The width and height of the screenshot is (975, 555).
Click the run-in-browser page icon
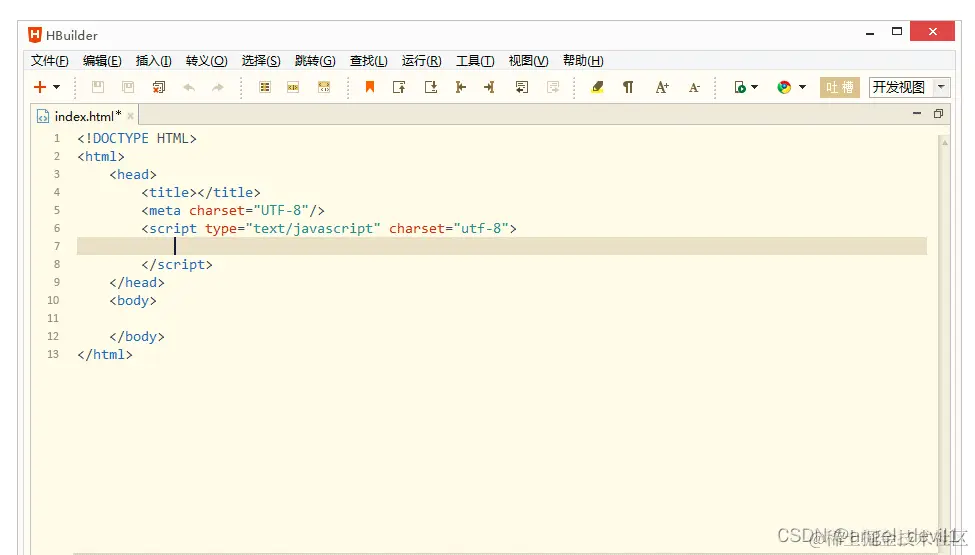click(x=740, y=87)
